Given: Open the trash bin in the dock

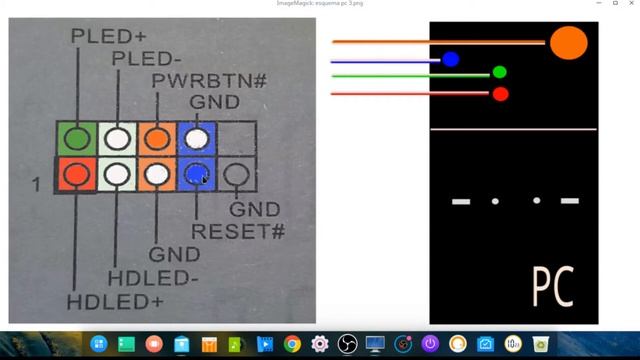Looking at the screenshot, I should 540,344.
